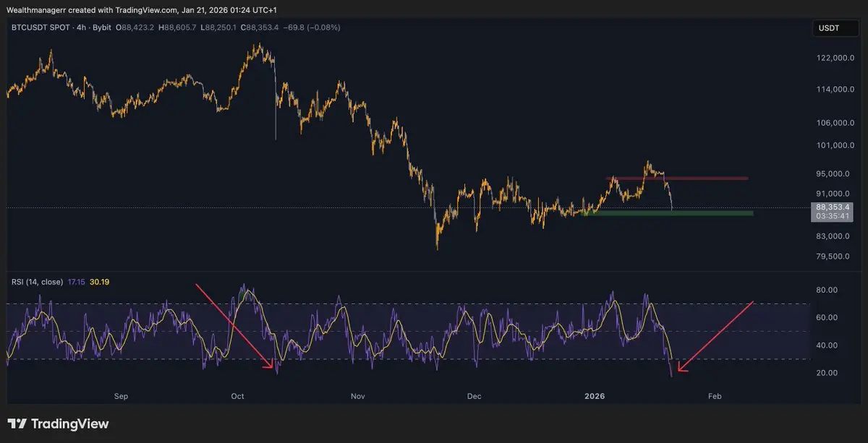Viewport: 868px width, 443px height.
Task: Click the 40.00 RSI axis label
Action: (827, 345)
